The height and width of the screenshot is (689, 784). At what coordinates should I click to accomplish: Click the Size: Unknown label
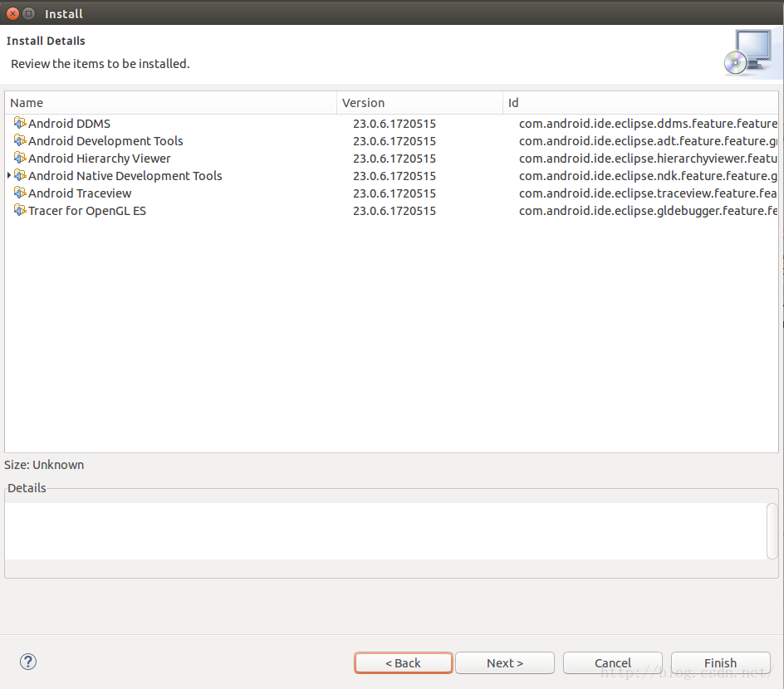[x=44, y=465]
